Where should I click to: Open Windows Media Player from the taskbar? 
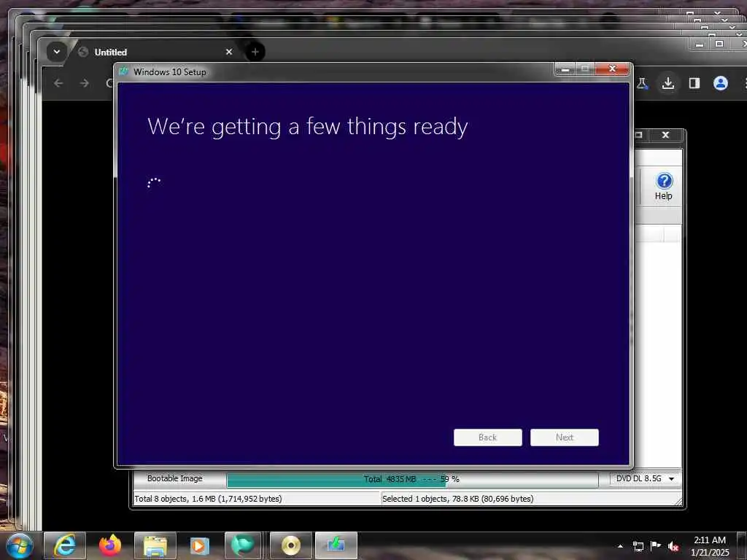(200, 545)
